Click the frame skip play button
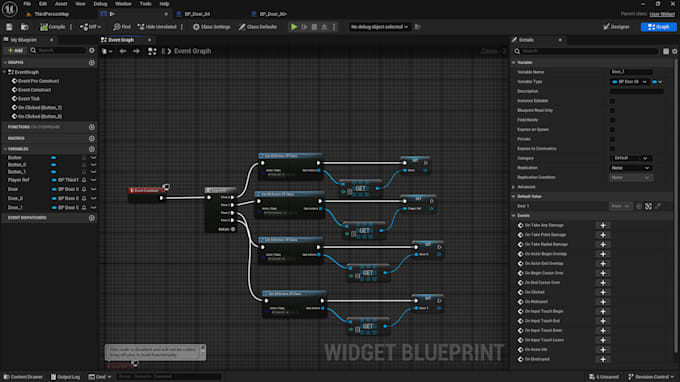This screenshot has width=680, height=382. click(304, 27)
